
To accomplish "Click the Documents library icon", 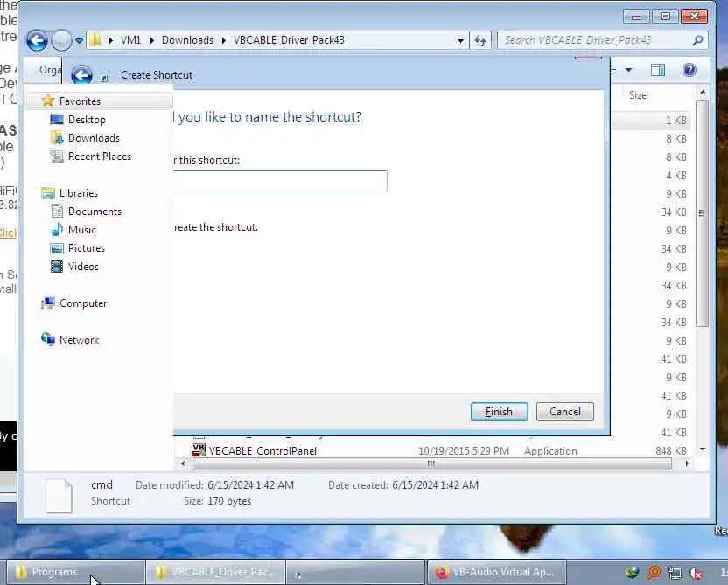I will pos(57,211).
